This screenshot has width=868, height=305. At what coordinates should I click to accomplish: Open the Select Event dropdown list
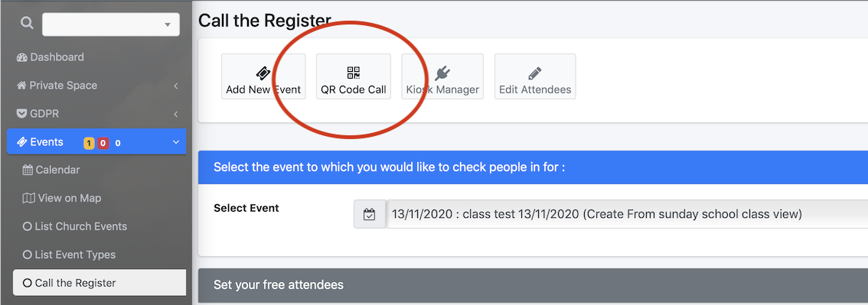pos(627,214)
